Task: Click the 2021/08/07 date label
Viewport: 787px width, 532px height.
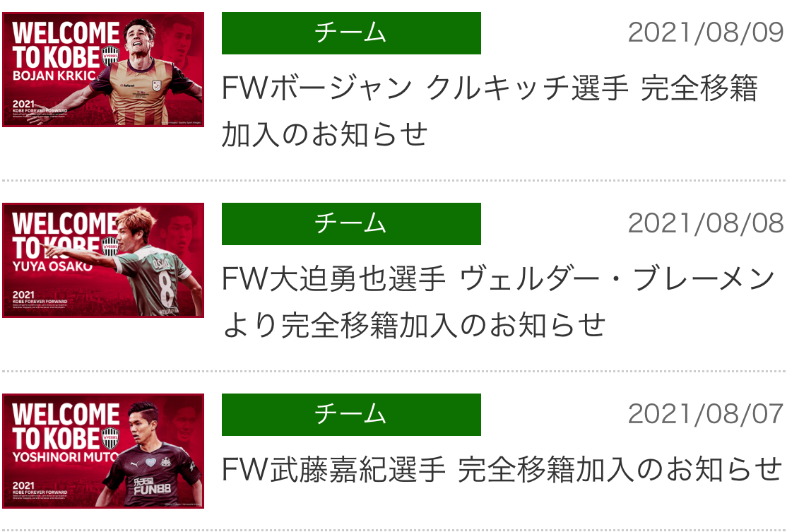Action: [x=706, y=414]
